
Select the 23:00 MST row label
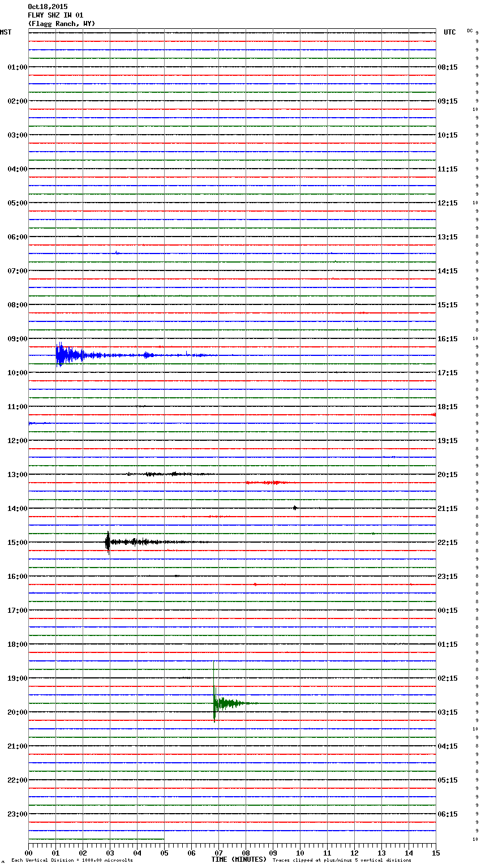[18, 814]
